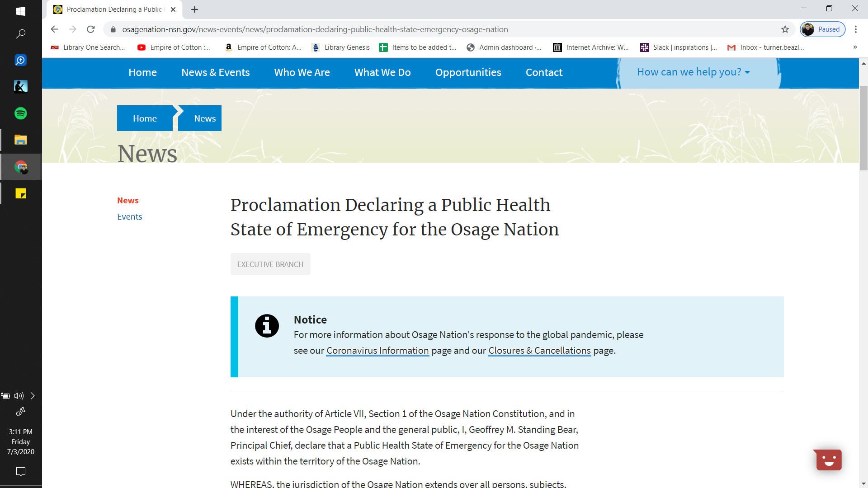
Task: Click the volume icon in system tray
Action: click(19, 396)
